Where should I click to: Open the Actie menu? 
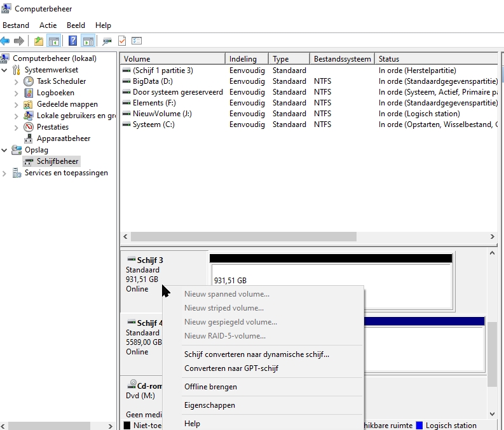(x=48, y=25)
